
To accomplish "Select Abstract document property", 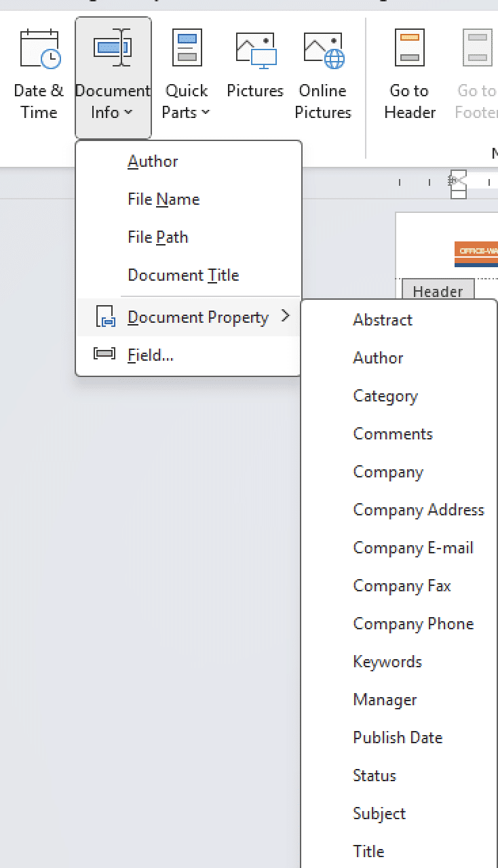I will [x=383, y=320].
